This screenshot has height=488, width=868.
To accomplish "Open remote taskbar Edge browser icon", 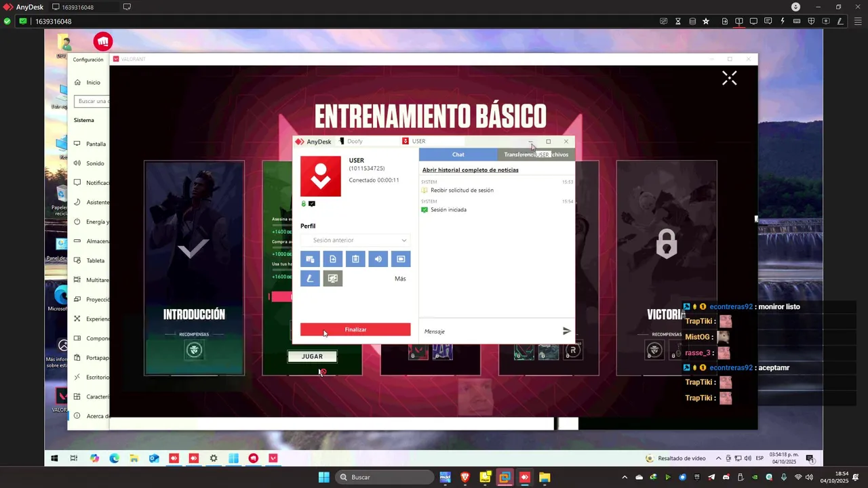I will click(114, 458).
